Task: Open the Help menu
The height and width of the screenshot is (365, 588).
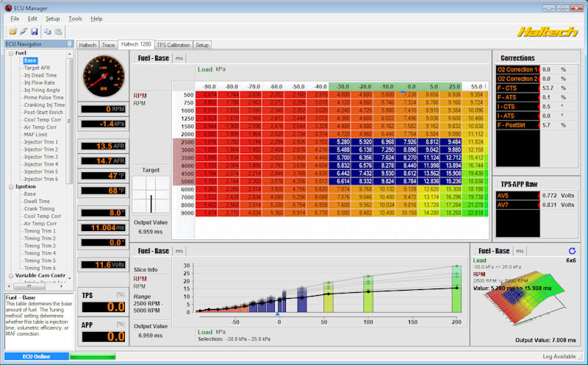Action: 96,19
